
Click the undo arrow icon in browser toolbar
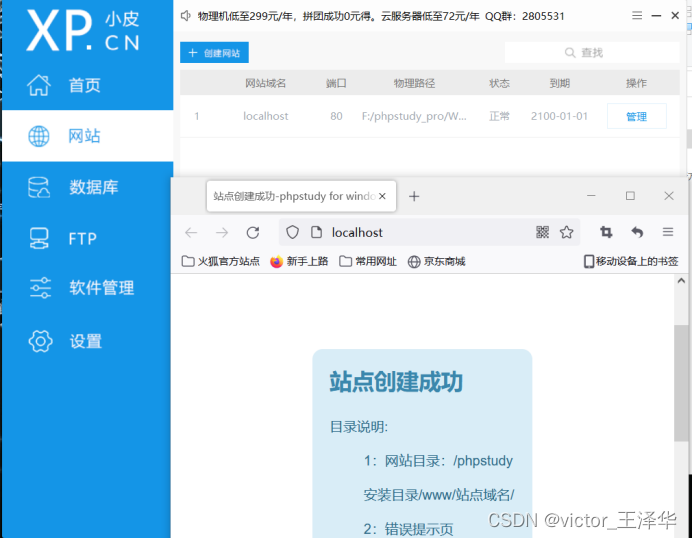[637, 232]
